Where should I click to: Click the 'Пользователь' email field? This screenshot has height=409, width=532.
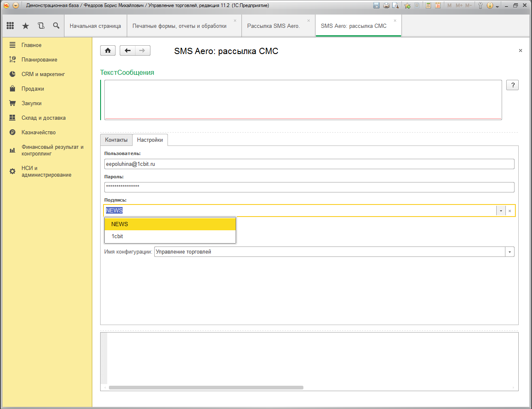(309, 164)
